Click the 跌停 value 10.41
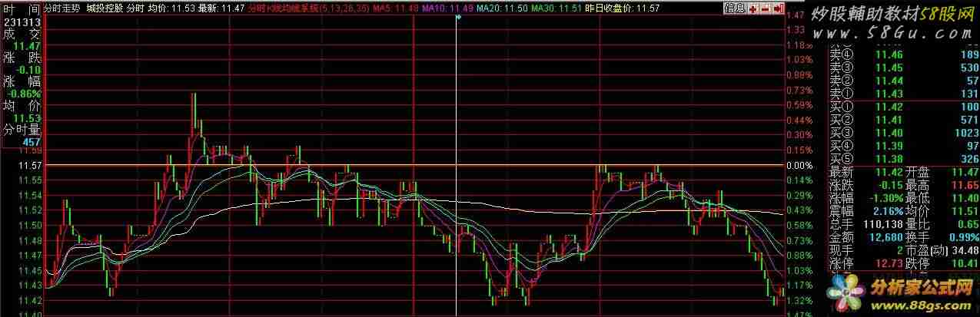The image size is (980, 317). tap(964, 263)
